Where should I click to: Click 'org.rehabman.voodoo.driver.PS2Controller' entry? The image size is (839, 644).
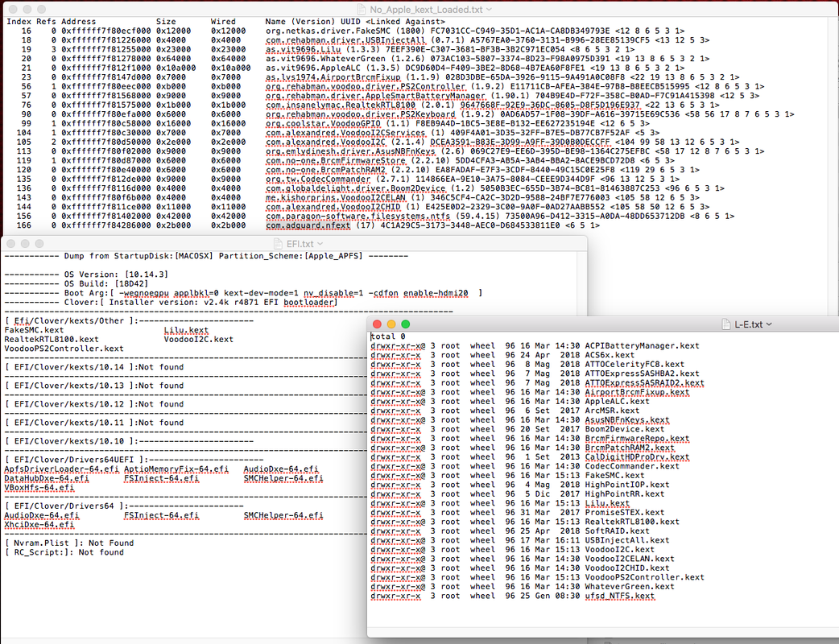click(x=366, y=86)
